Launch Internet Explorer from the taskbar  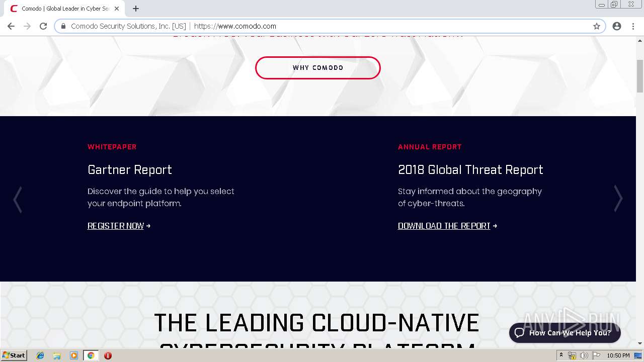(40, 355)
